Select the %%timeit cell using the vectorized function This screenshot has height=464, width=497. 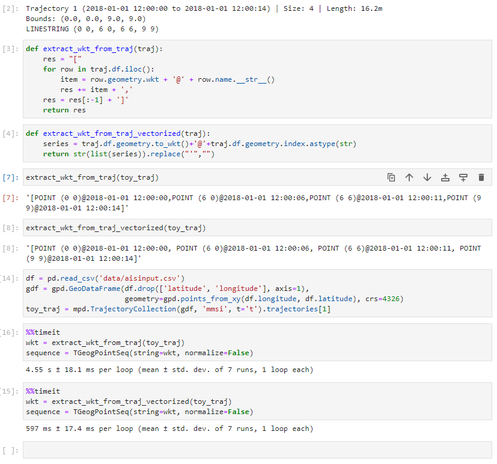(x=257, y=401)
